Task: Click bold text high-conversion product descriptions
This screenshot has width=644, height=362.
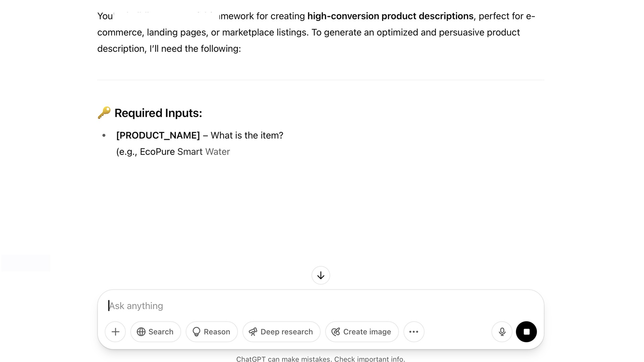Action: 390,16
